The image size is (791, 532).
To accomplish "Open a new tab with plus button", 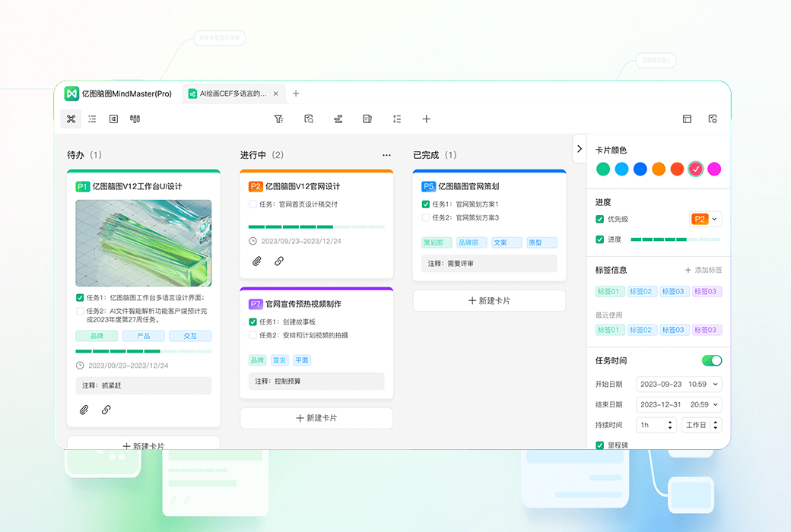I will [x=296, y=94].
